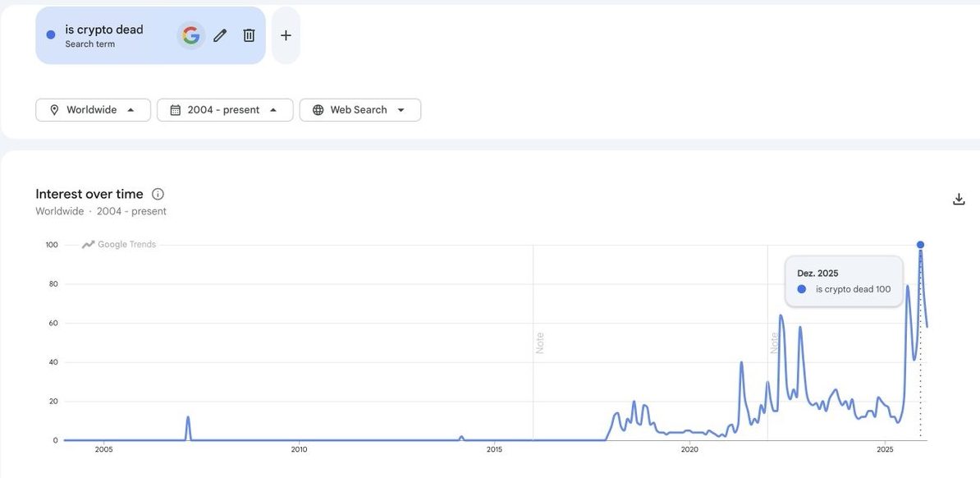Screen dimensions: 980x478
Task: Click the blue color dot of search term
Action: pos(51,34)
